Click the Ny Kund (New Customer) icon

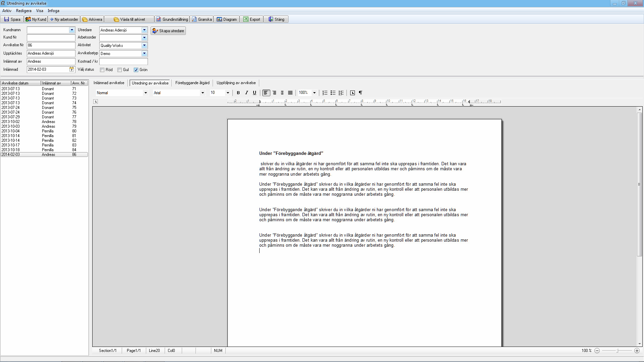point(36,19)
